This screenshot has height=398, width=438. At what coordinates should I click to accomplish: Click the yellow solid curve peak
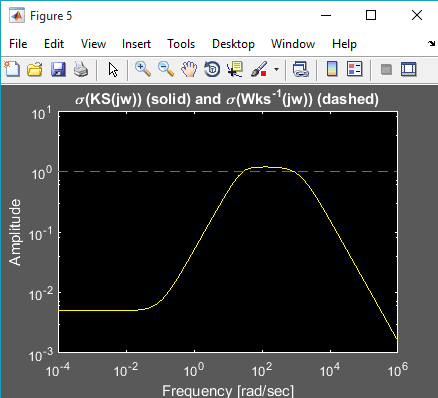265,167
